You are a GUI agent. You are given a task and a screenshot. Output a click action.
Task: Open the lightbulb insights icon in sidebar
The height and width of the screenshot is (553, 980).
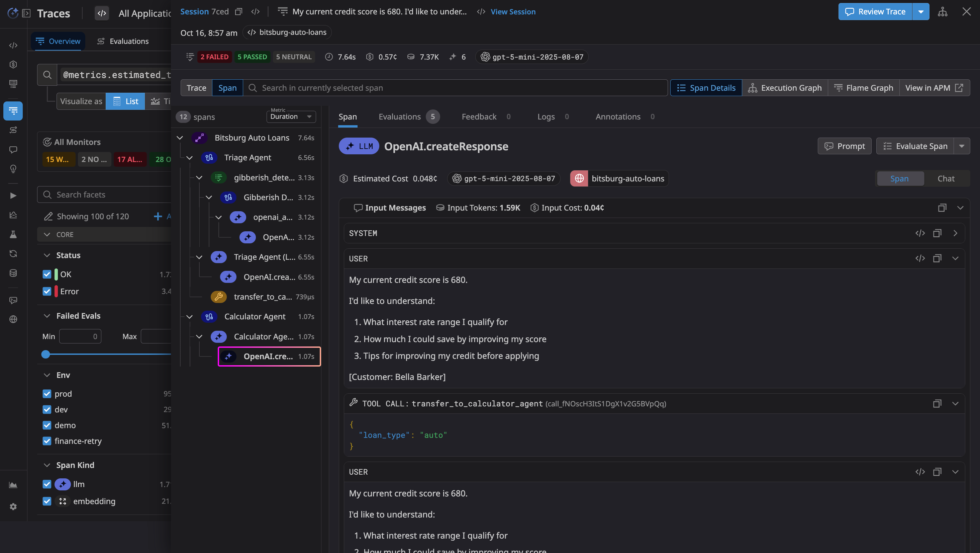pos(13,169)
